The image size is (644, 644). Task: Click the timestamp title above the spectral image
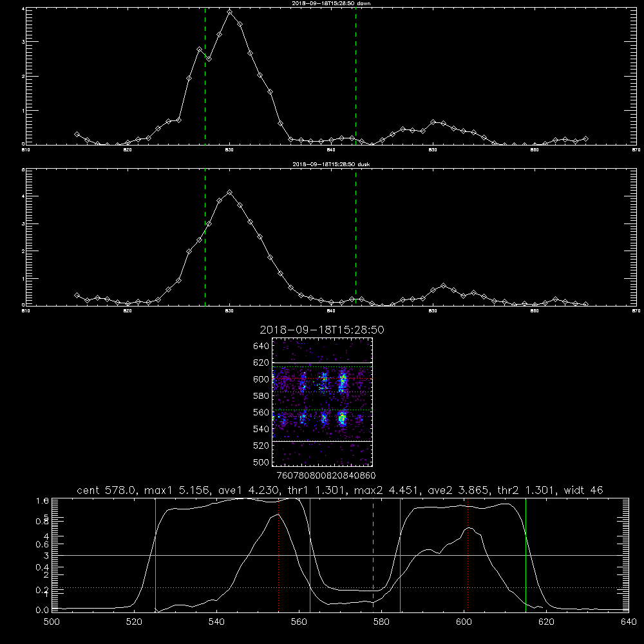322,330
